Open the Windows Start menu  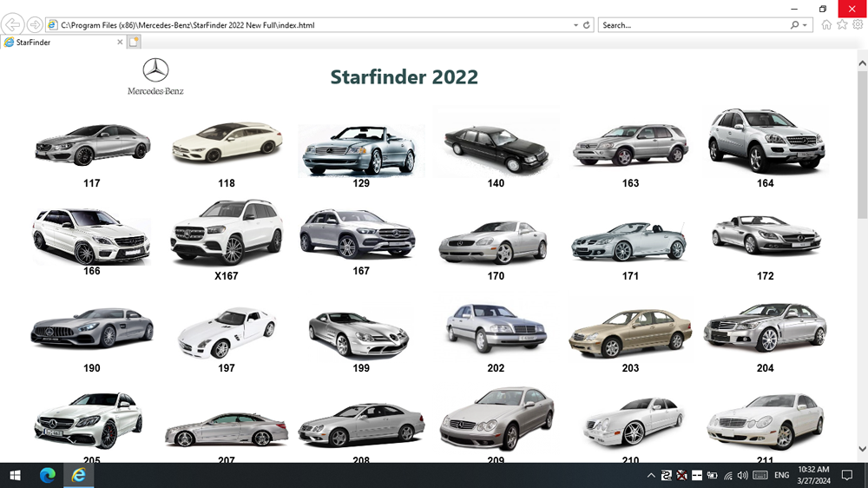[x=15, y=475]
